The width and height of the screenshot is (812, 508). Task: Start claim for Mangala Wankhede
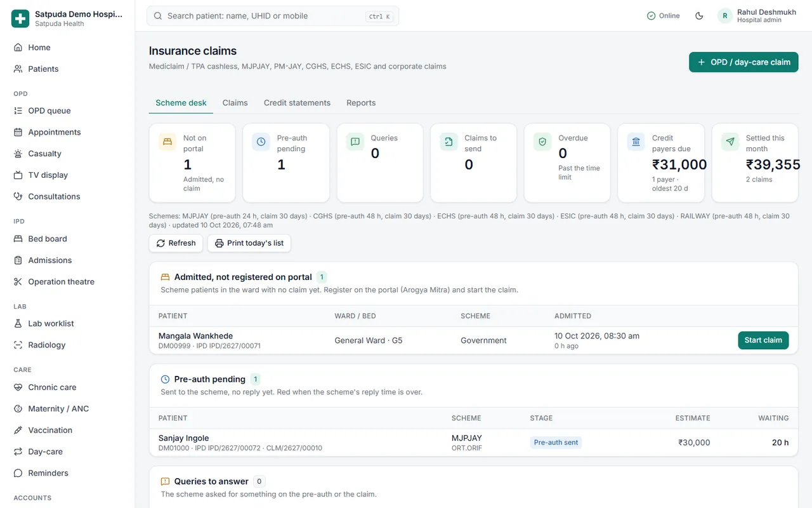(x=763, y=340)
